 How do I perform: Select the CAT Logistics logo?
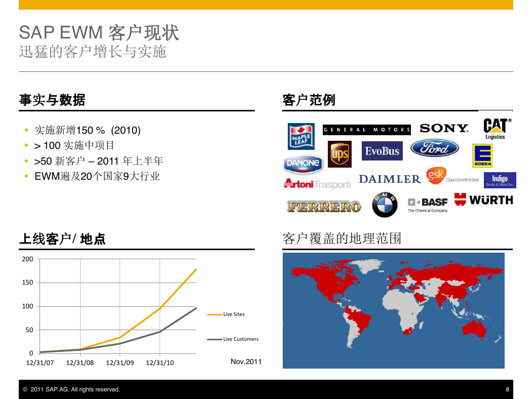click(x=497, y=129)
